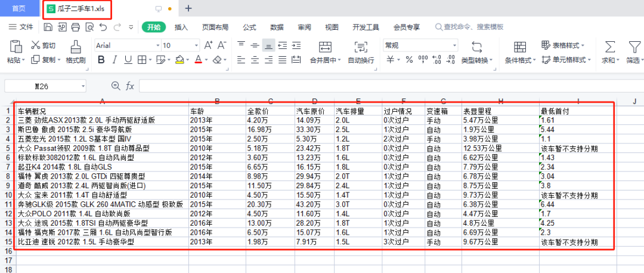Decrease font size with A- icon

(222, 45)
